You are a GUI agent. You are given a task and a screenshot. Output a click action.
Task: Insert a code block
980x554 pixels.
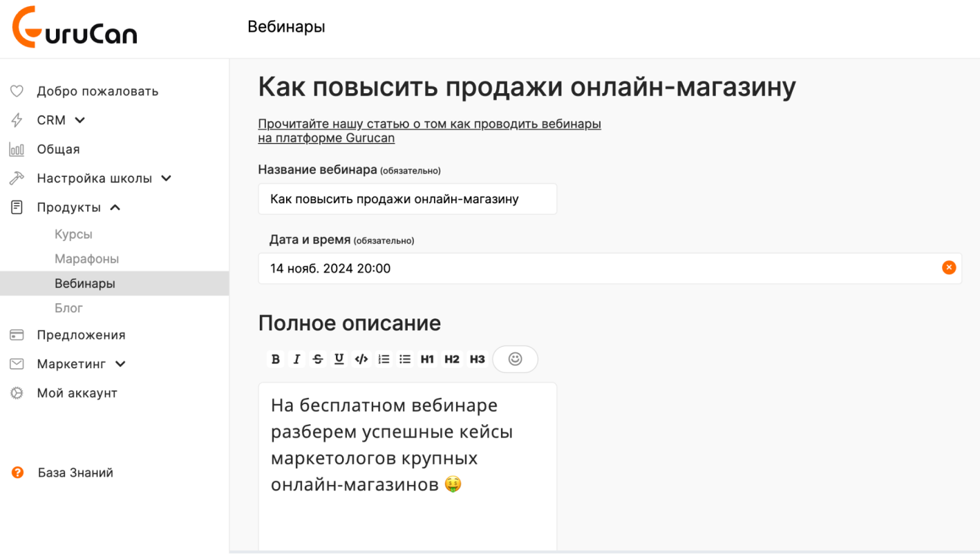click(x=361, y=359)
